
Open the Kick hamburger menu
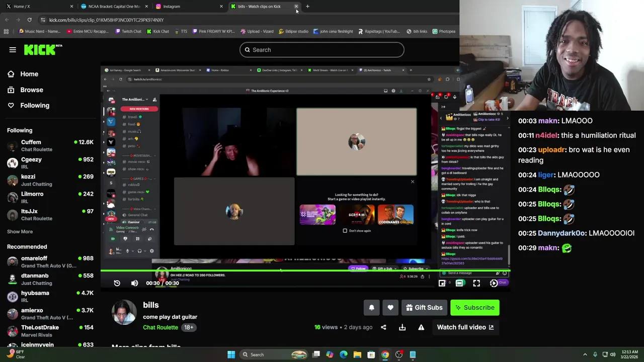13,50
